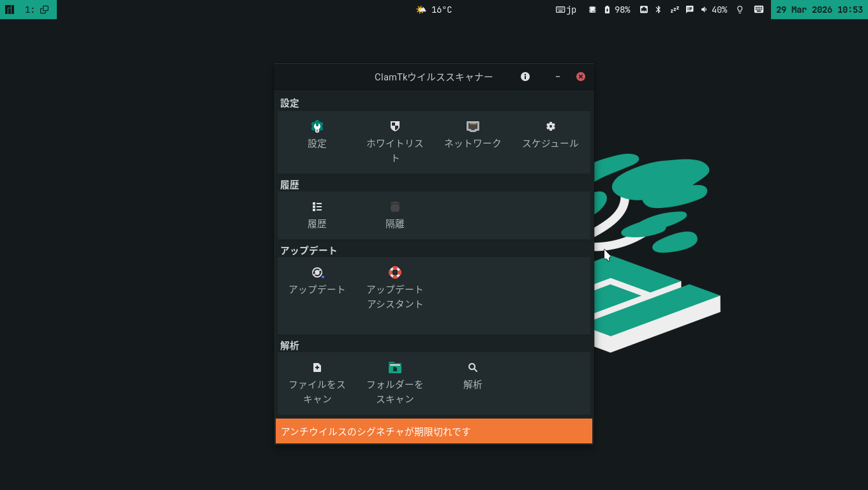Viewport: 868px width, 490px height.
Task: Toggle the zzz idle inhibitor icon
Action: point(675,10)
